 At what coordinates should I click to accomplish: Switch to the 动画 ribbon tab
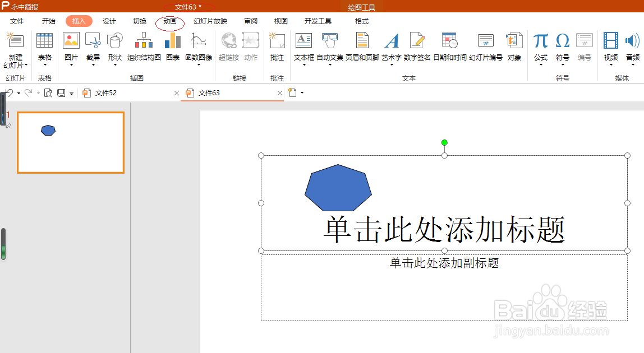point(170,21)
